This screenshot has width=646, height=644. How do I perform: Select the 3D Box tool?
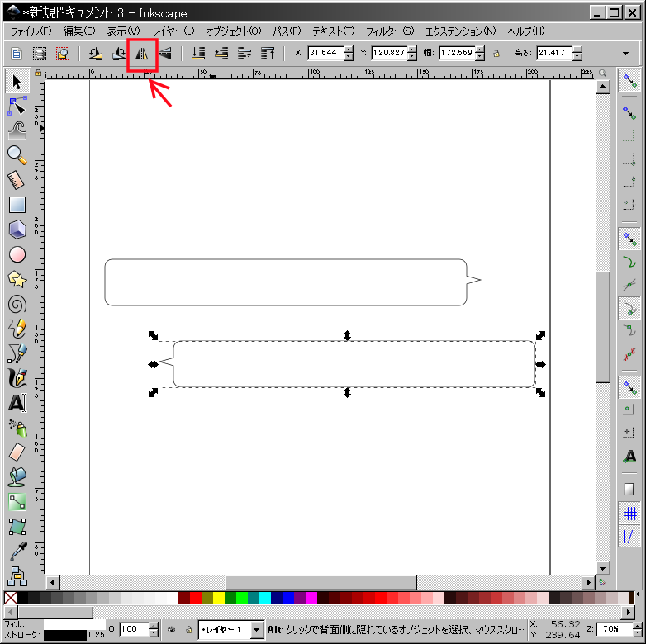(x=17, y=230)
